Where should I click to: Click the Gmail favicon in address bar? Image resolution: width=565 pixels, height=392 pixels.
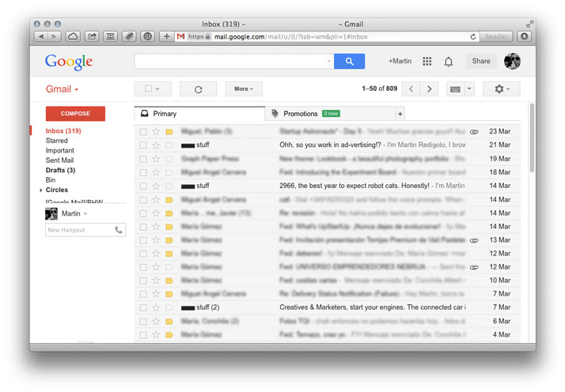point(181,36)
